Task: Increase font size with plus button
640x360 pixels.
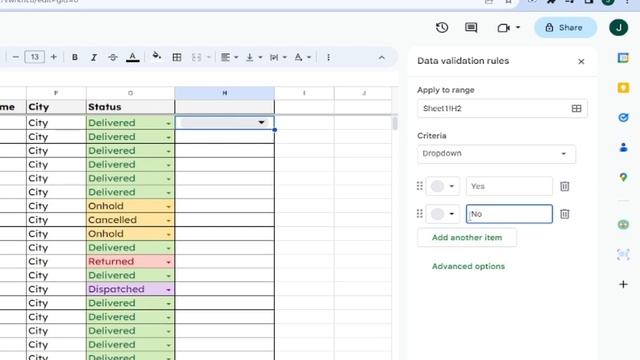Action: [x=53, y=57]
